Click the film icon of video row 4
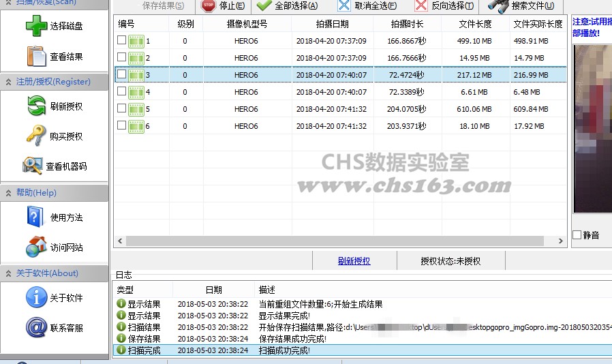 coord(136,92)
